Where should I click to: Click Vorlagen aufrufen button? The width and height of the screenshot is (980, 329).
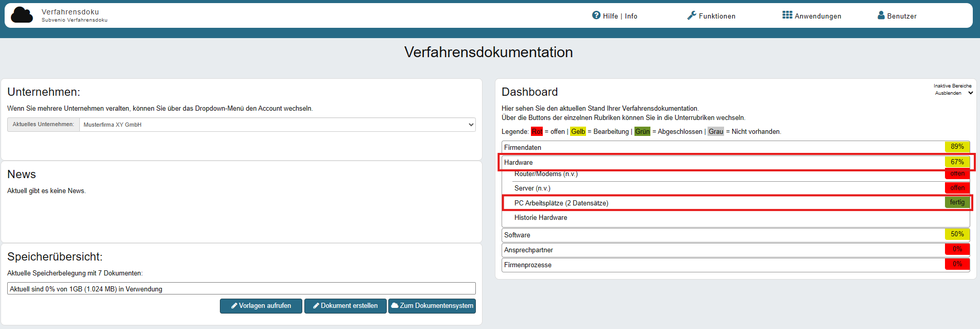[261, 306]
